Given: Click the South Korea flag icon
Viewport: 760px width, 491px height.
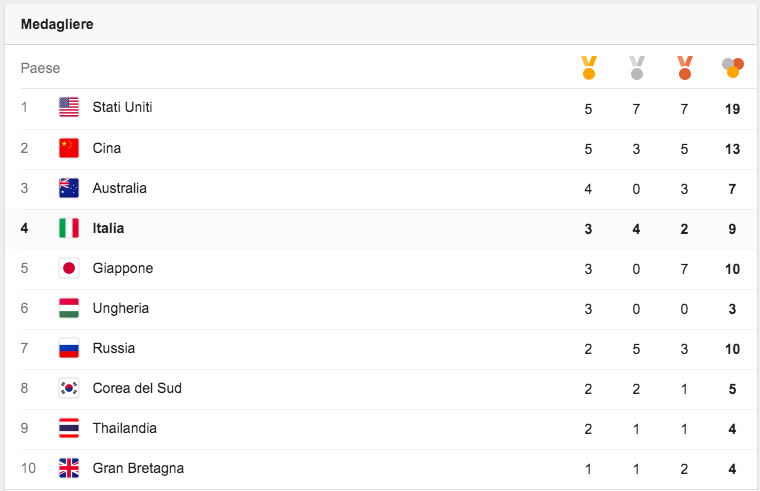Looking at the screenshot, I should (x=69, y=388).
